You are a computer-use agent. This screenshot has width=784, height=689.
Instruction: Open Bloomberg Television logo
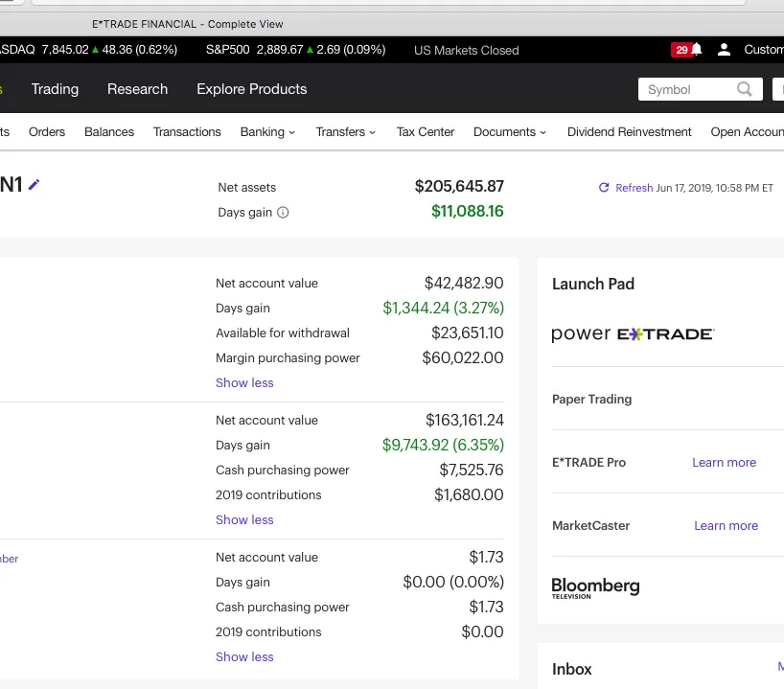595,588
